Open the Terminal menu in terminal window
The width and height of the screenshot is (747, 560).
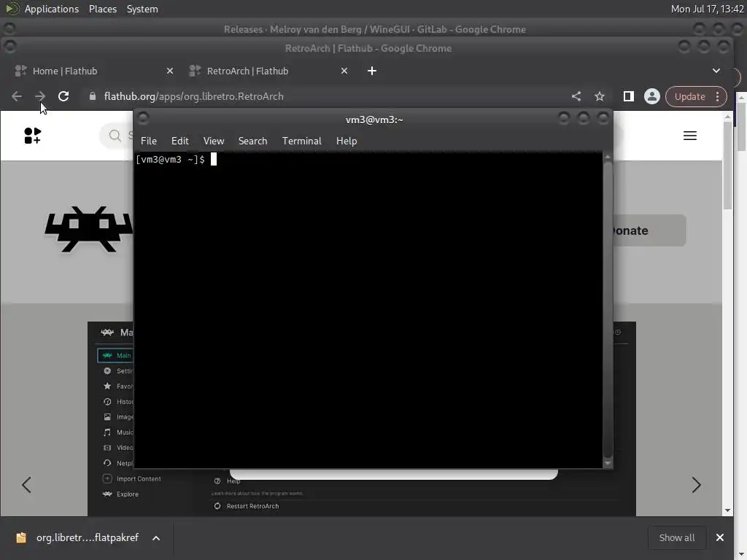(x=301, y=141)
